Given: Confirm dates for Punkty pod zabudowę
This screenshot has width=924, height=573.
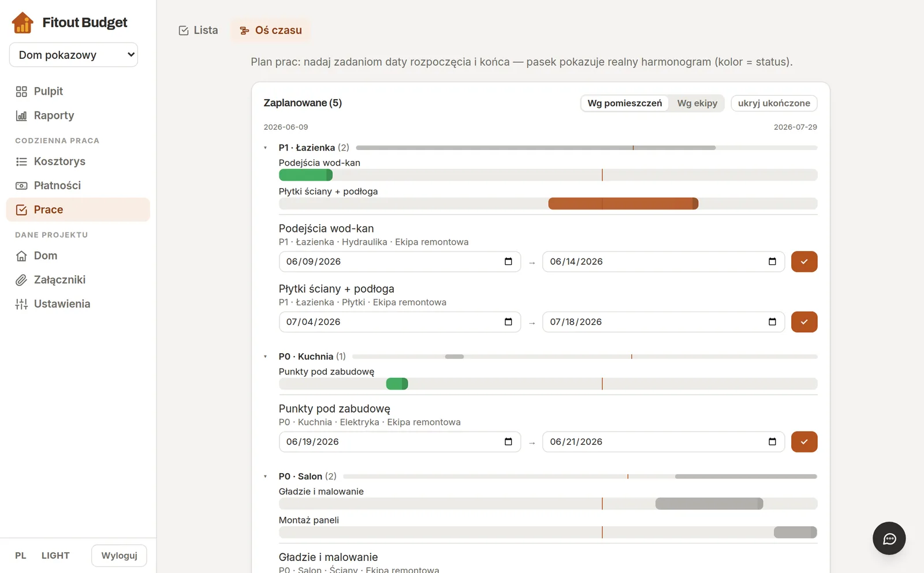Looking at the screenshot, I should click(804, 442).
